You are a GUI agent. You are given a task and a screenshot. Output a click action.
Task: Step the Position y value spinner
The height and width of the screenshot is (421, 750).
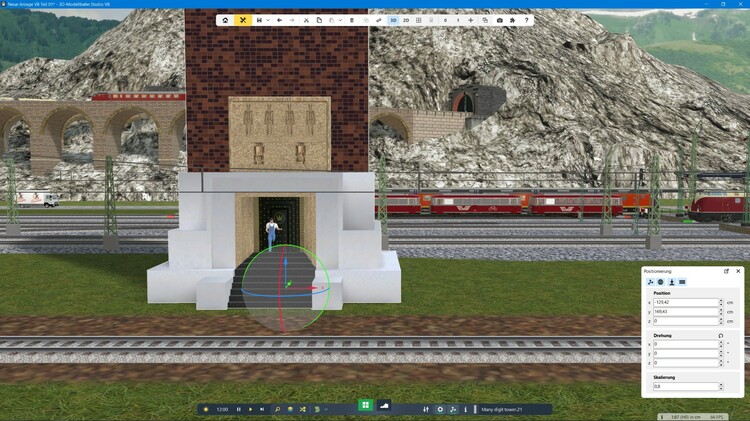(x=721, y=311)
